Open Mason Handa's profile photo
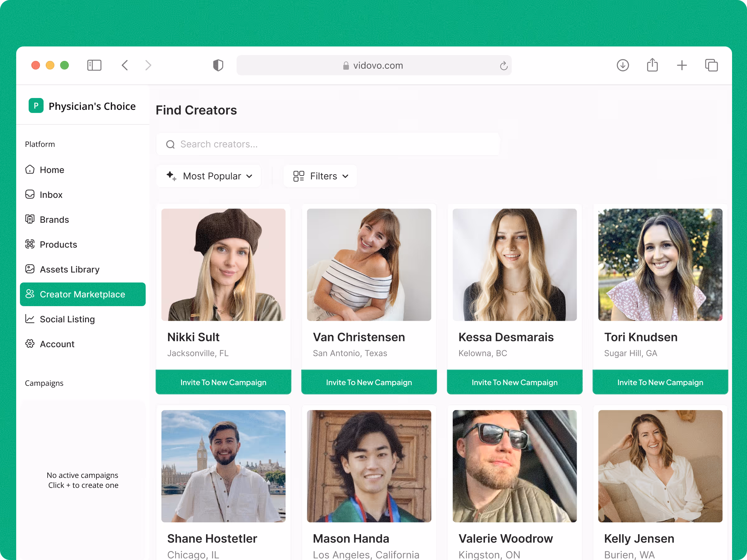747x560 pixels. tap(369, 466)
